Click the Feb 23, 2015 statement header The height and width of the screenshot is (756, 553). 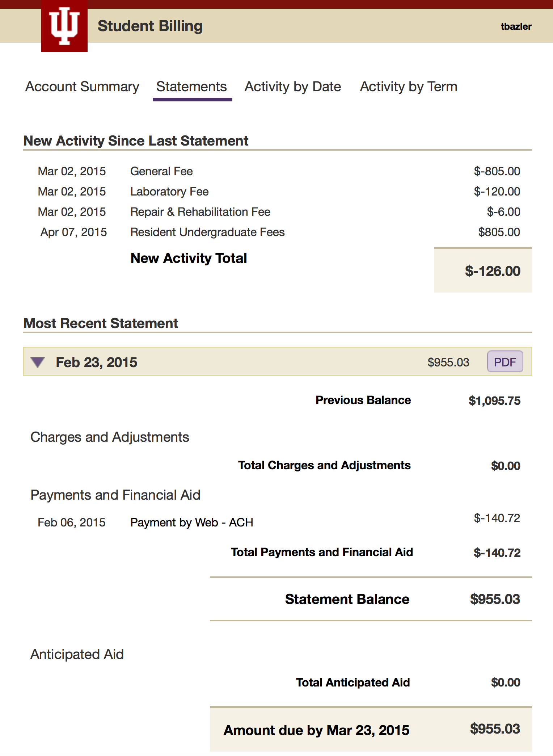click(278, 362)
